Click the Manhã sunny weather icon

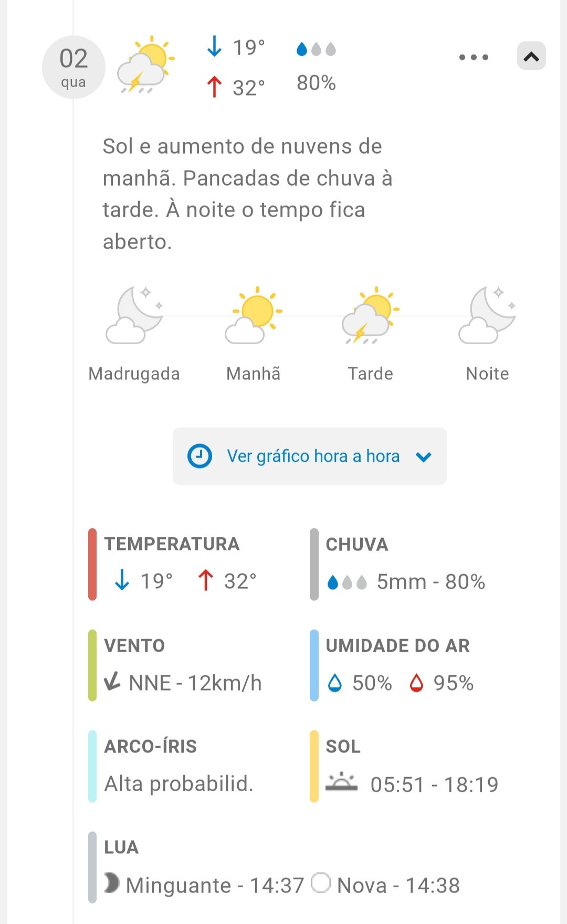point(254,315)
